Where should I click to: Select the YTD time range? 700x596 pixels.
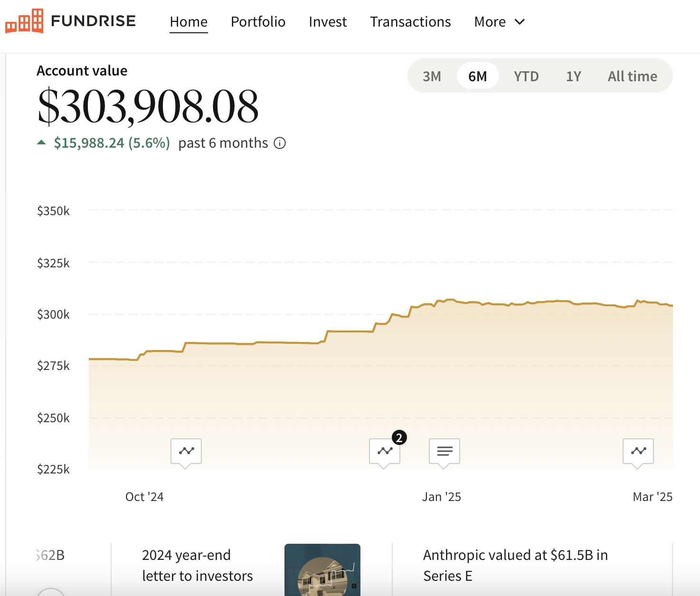click(526, 76)
